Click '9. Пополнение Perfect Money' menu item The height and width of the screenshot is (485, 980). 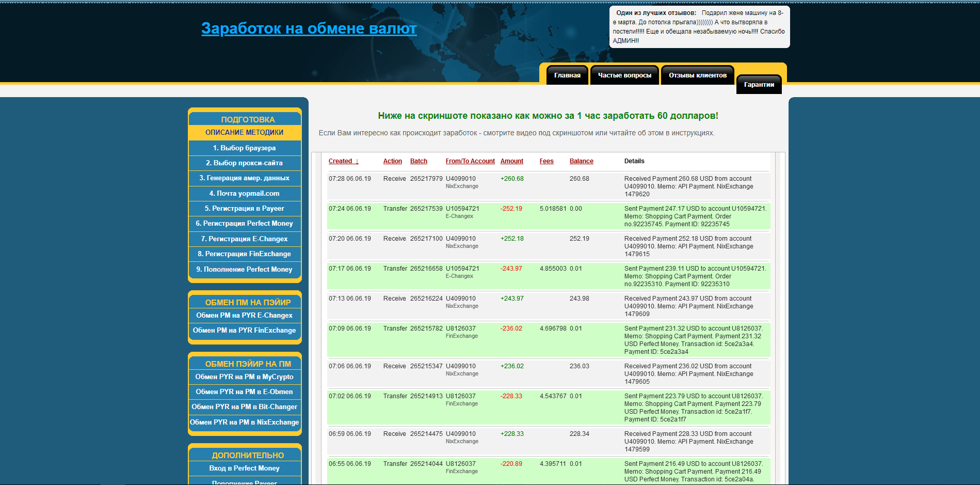(x=244, y=270)
